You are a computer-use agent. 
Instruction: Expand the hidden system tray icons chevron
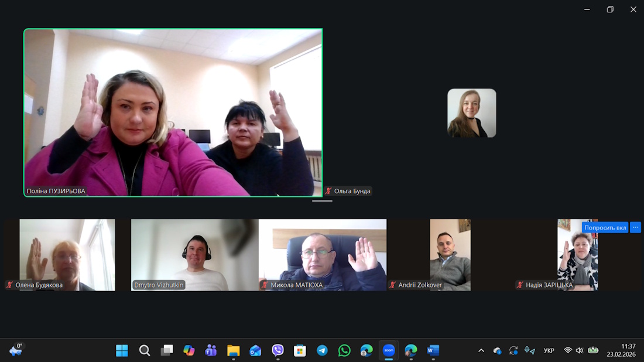481,350
